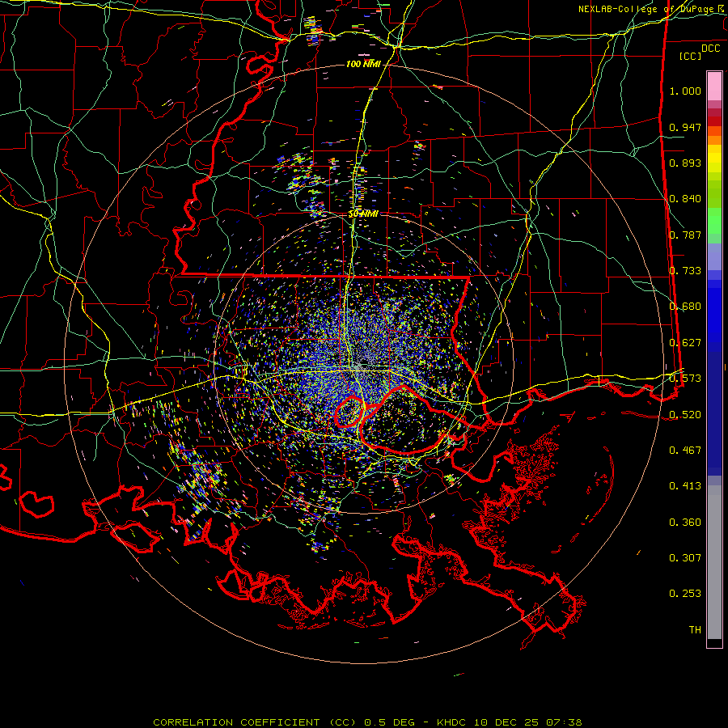Select the 0.947 scale value
Viewport: 728px width, 728px height.
click(x=685, y=127)
